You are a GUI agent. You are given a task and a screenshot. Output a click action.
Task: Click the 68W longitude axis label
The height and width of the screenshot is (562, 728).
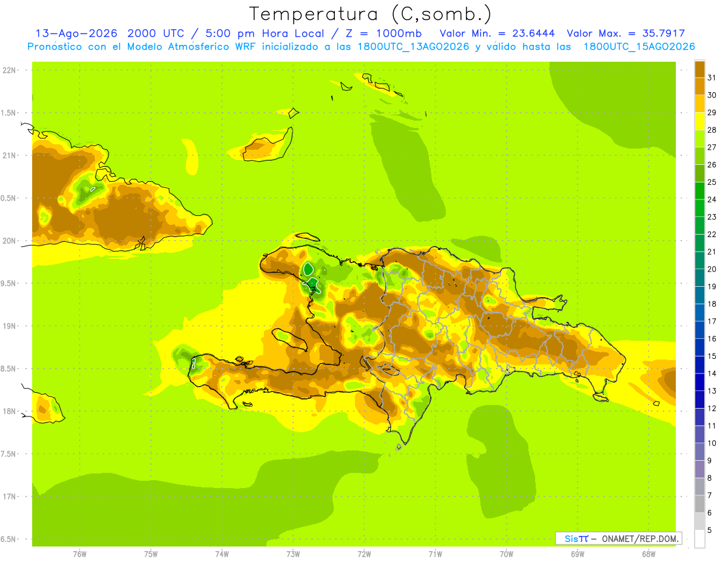pyautogui.click(x=648, y=554)
